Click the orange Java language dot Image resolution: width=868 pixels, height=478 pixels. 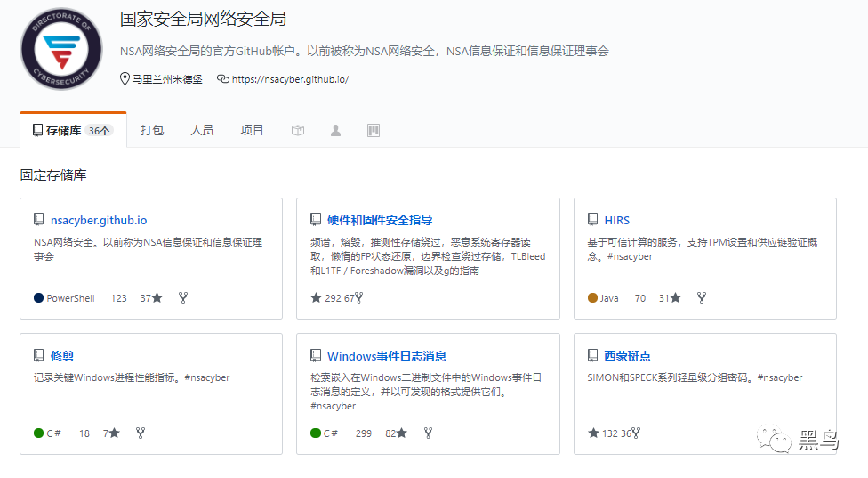point(592,298)
